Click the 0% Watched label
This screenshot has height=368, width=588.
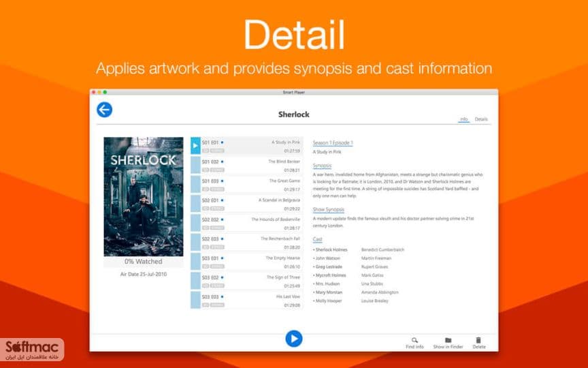pyautogui.click(x=143, y=262)
